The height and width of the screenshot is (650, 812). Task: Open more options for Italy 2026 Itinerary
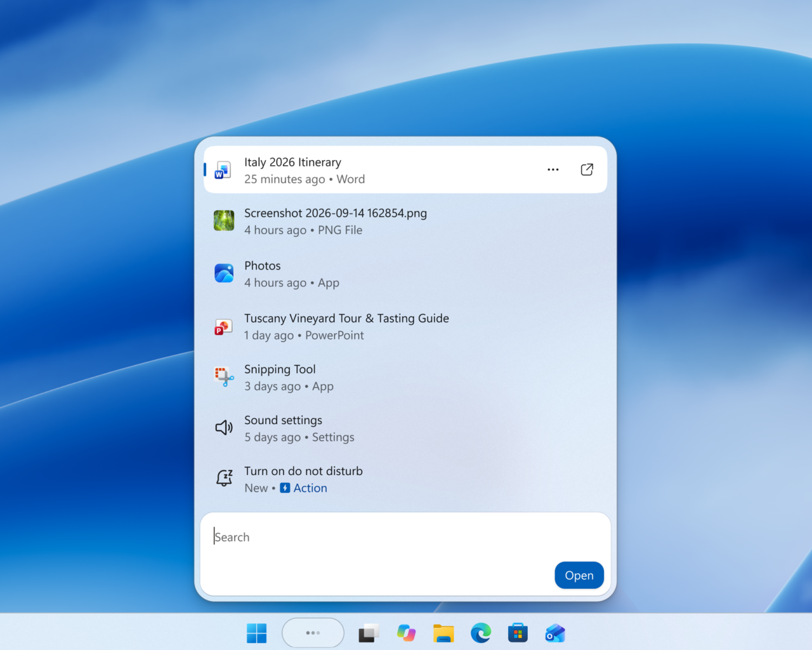pyautogui.click(x=553, y=169)
